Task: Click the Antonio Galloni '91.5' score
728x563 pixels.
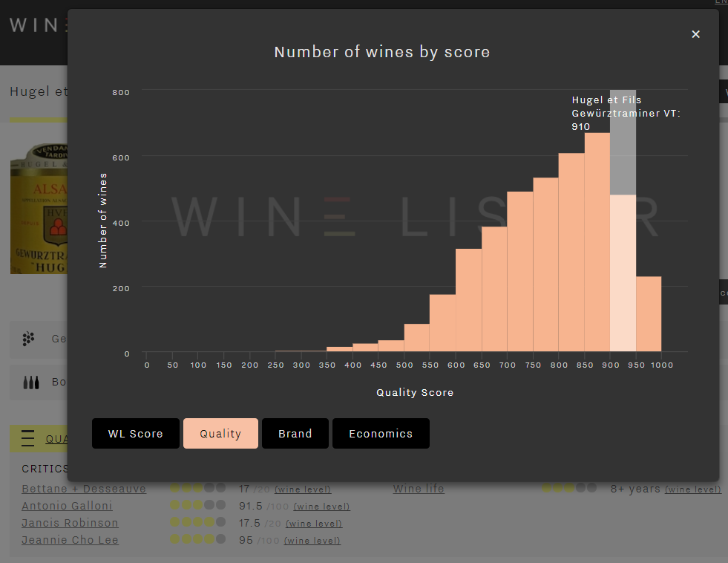Action: pos(251,506)
